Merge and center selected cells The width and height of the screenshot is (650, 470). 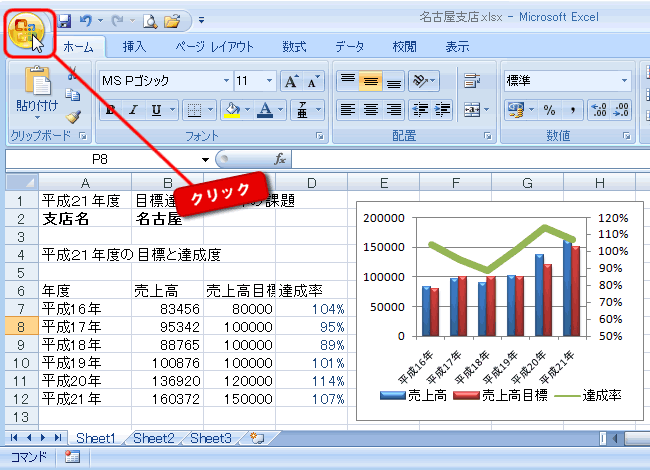[472, 110]
